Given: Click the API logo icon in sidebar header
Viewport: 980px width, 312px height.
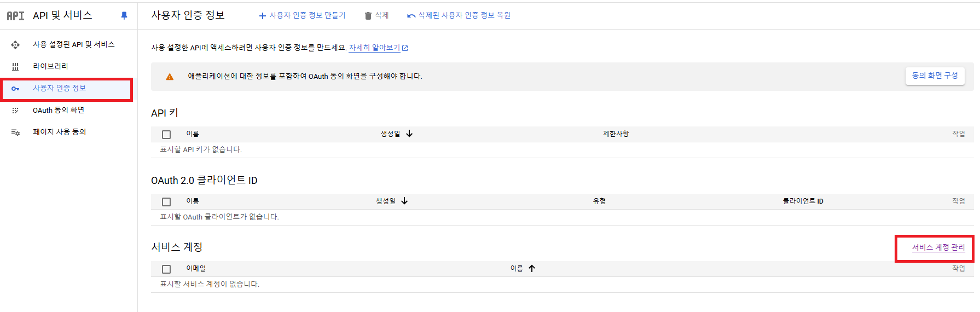Looking at the screenshot, I should [x=15, y=16].
